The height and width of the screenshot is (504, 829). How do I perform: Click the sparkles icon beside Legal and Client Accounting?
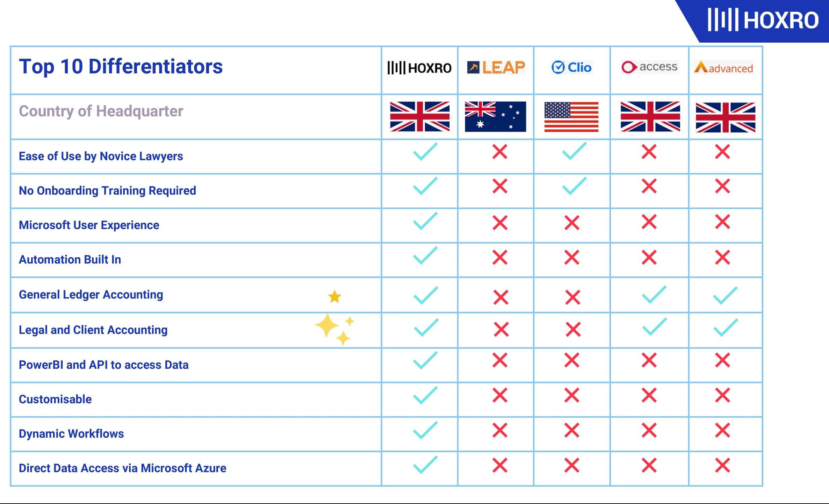point(334,329)
